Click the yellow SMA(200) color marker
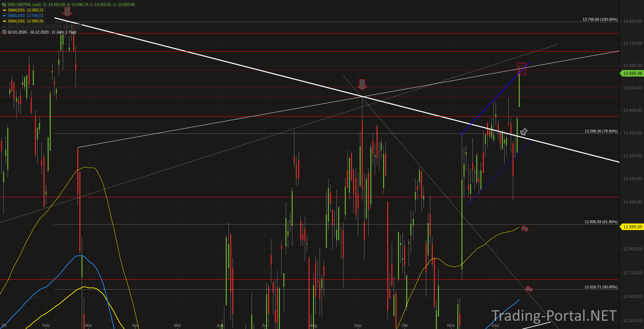Image resolution: width=644 pixels, height=329 pixels. (4, 10)
